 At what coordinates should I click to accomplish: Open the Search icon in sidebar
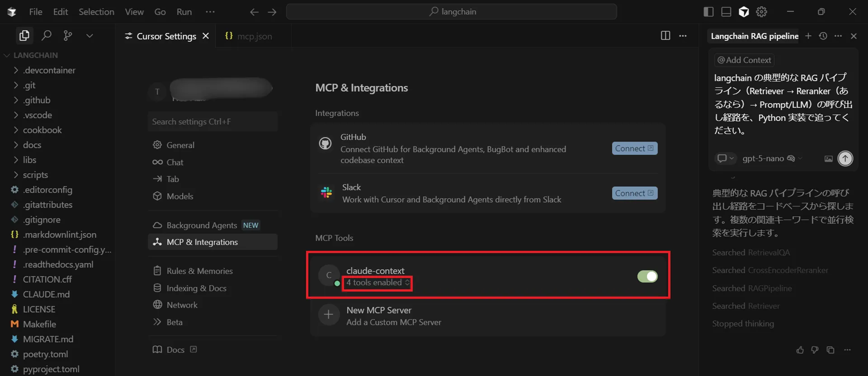coord(46,35)
